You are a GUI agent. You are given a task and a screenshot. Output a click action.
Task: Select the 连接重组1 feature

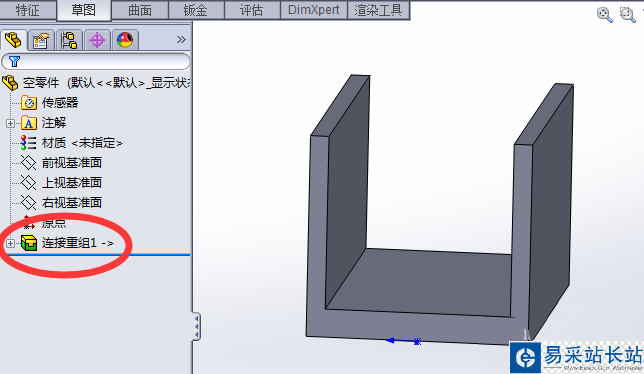click(x=78, y=243)
